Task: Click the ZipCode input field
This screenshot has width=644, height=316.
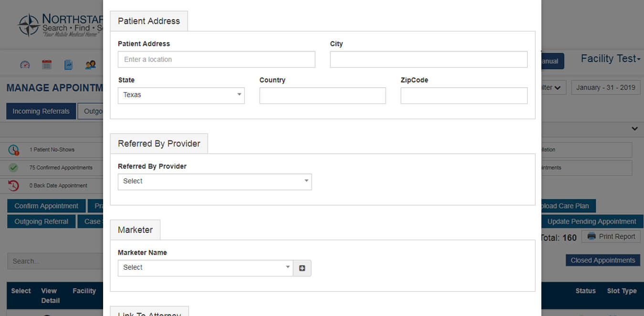Action: [x=464, y=95]
